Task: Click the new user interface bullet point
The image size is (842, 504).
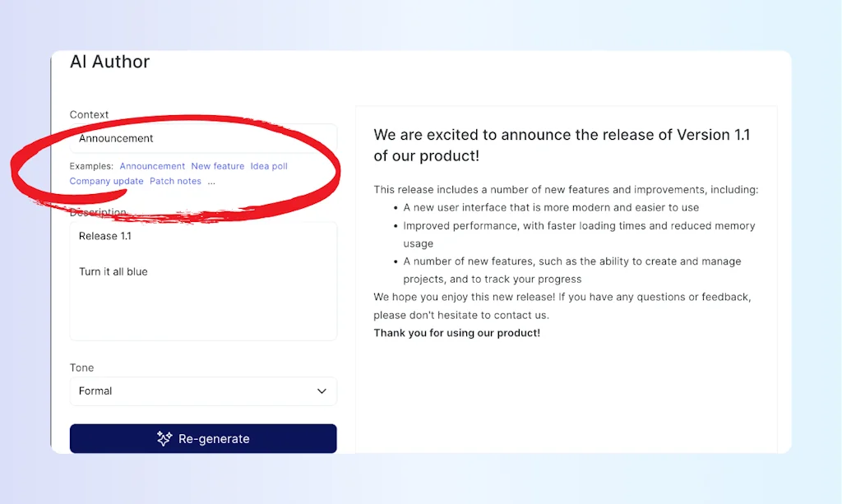Action: coord(551,207)
